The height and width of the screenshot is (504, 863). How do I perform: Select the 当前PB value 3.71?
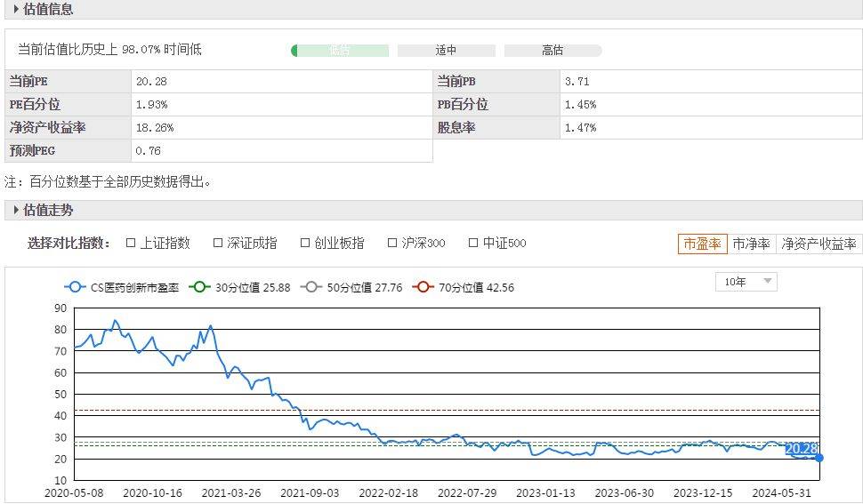point(711,82)
